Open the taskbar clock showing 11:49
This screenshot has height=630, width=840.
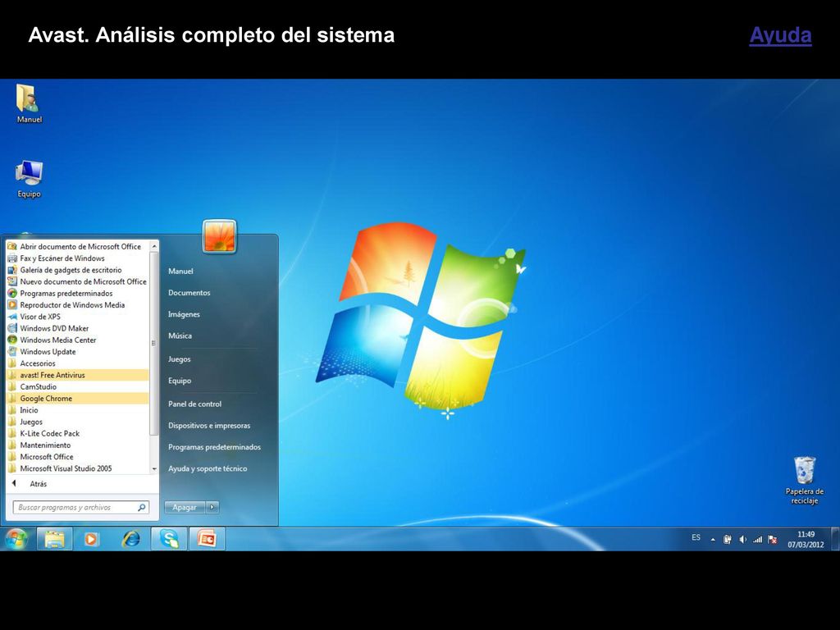(x=806, y=540)
